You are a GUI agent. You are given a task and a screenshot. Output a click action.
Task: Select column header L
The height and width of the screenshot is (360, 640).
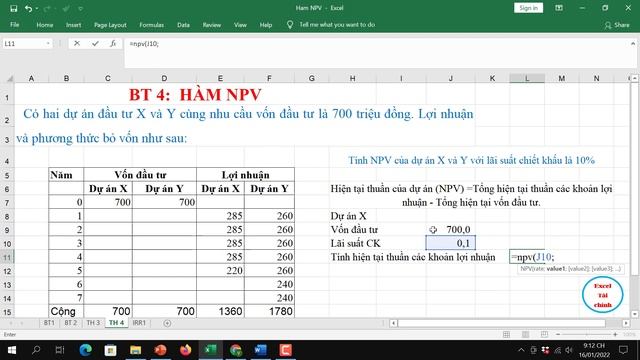527,78
